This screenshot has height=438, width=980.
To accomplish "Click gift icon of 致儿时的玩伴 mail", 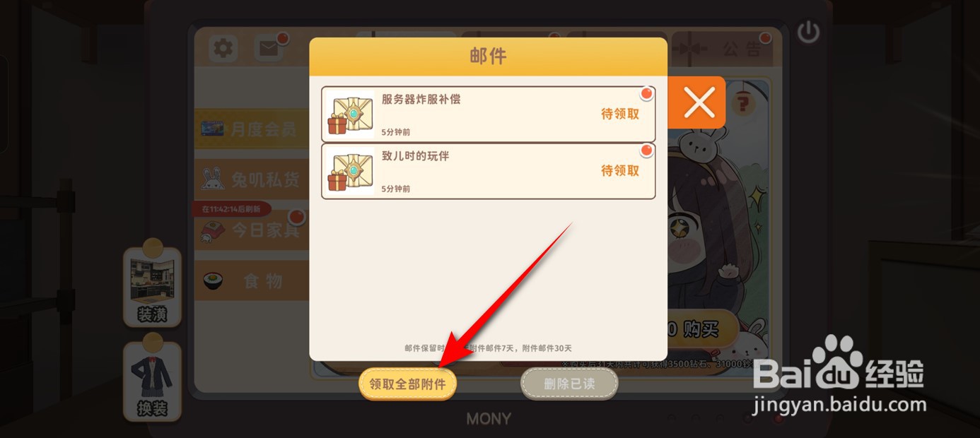I will [x=351, y=171].
